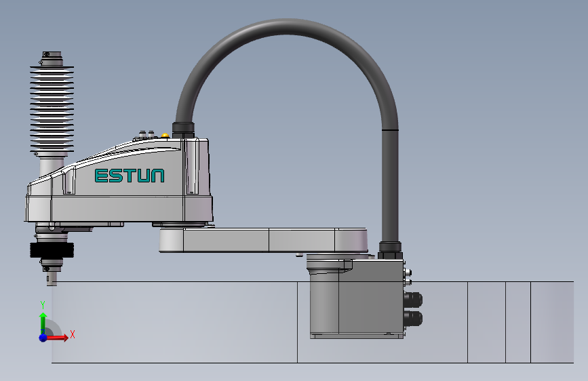This screenshot has width=588, height=381.
Task: Select the robot base housing
Action: [x=356, y=298]
